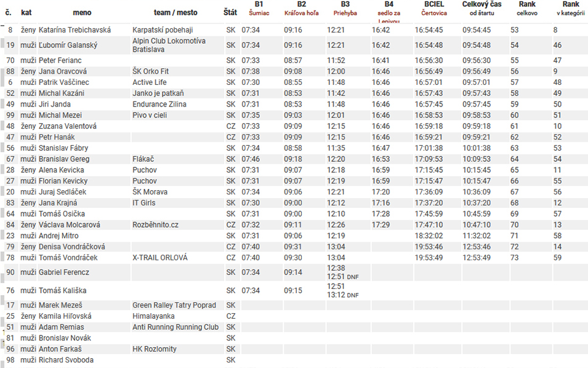Click on runner Tomáš Vondráček
This screenshot has height=368, width=588.
(68, 258)
